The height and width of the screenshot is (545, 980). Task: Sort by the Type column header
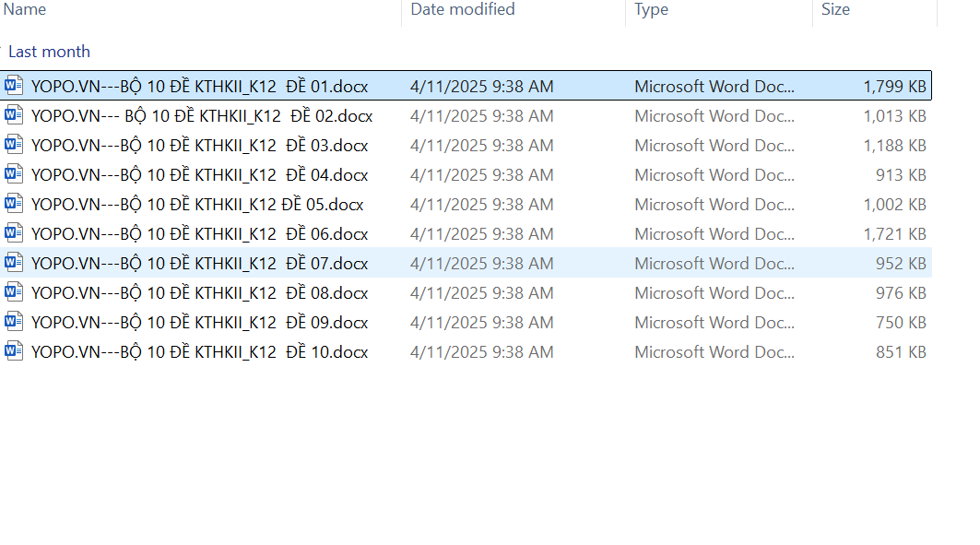651,10
